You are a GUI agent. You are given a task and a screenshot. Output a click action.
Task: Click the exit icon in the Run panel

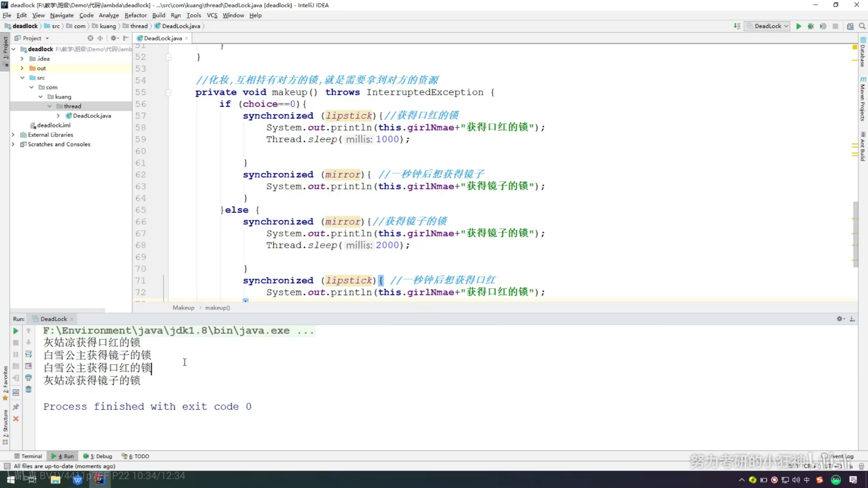pos(16,378)
